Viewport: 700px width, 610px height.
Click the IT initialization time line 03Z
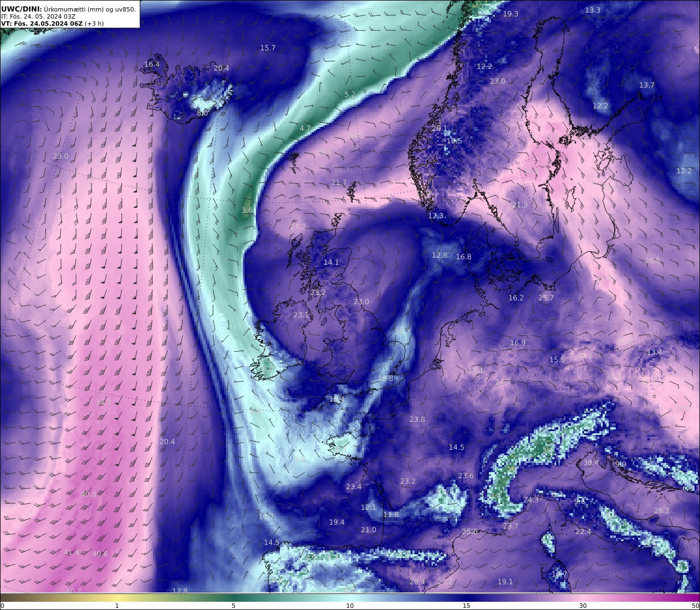coord(38,16)
